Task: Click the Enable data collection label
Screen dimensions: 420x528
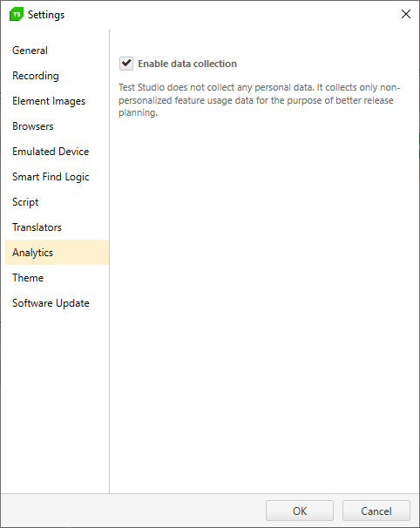Action: click(187, 64)
